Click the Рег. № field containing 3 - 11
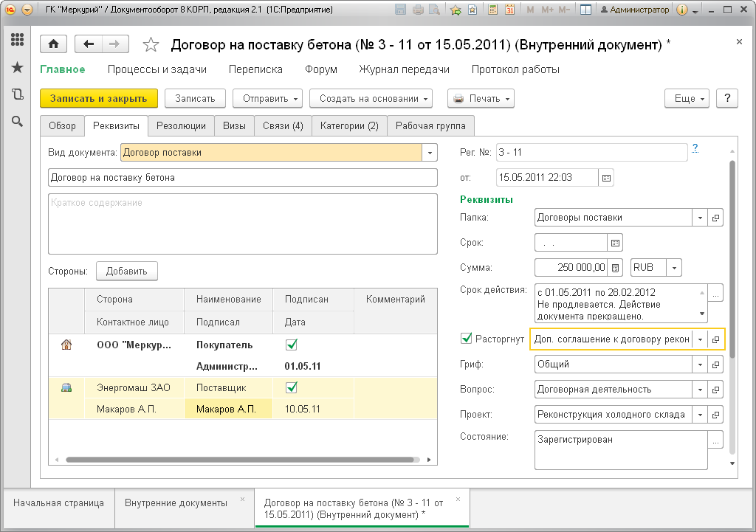 pyautogui.click(x=591, y=153)
